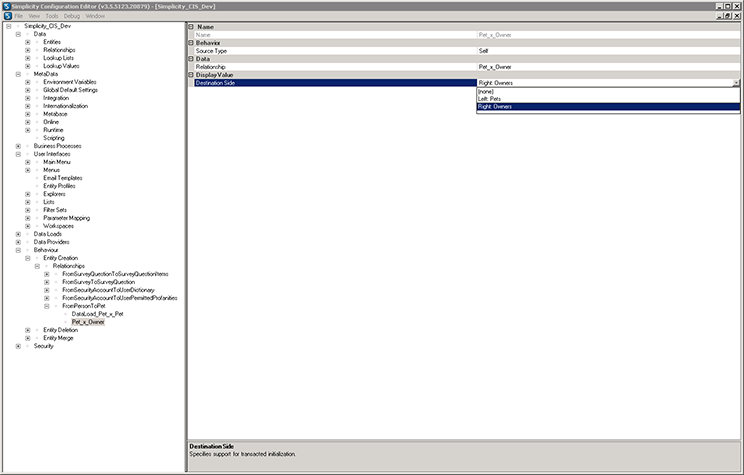Viewport: 744px width, 475px height.
Task: Expand the Environment Variables node
Action: [x=28, y=82]
